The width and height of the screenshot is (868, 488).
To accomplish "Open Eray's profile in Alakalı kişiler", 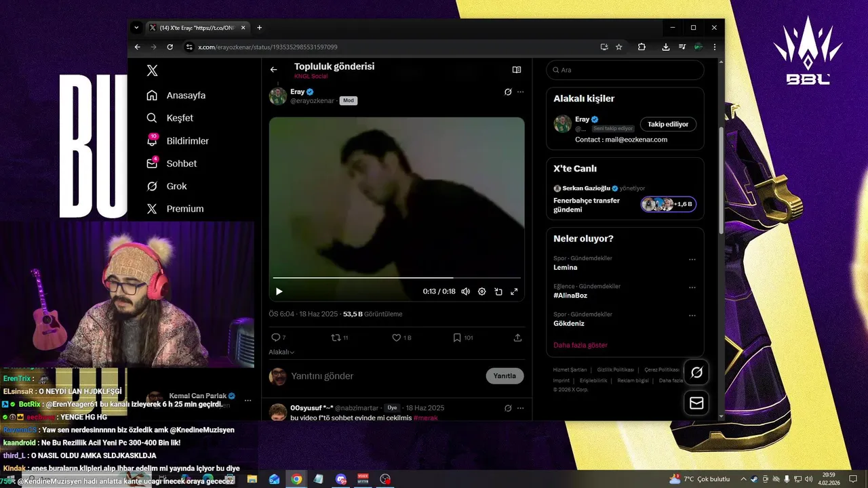I will click(x=582, y=119).
